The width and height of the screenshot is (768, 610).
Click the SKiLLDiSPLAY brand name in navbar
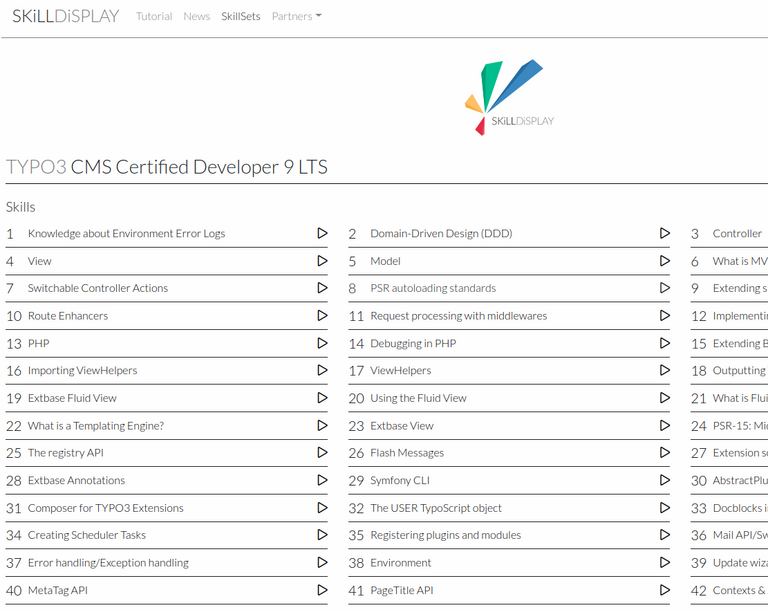coord(65,17)
